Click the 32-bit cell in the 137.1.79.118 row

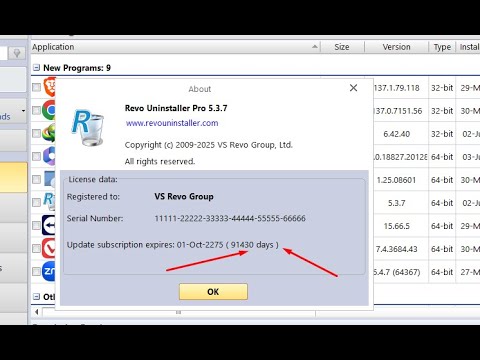442,88
